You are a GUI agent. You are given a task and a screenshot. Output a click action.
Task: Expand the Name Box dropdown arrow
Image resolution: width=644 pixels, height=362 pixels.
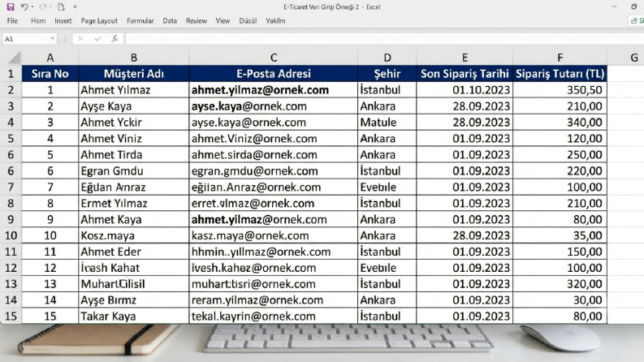53,39
